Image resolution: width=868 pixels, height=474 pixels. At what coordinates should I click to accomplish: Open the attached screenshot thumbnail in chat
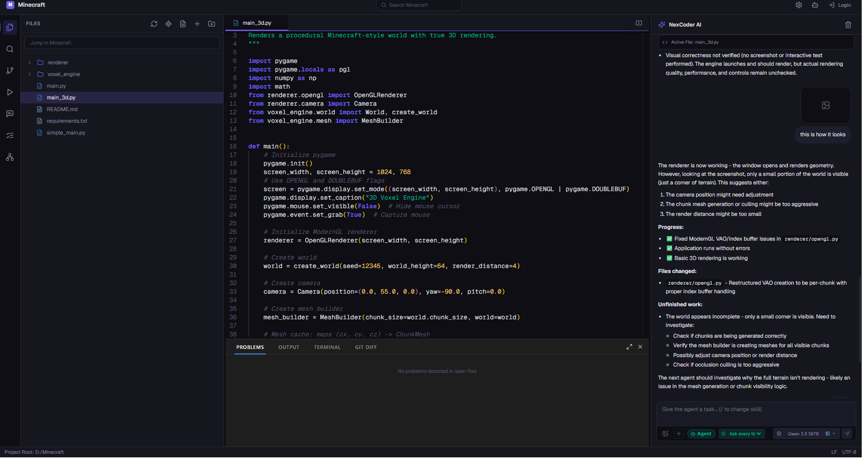(x=826, y=105)
